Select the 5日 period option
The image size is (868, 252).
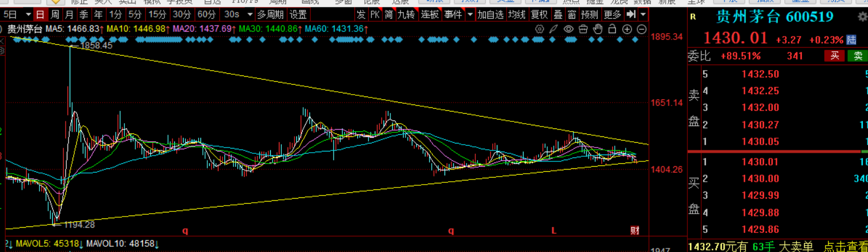click(10, 15)
